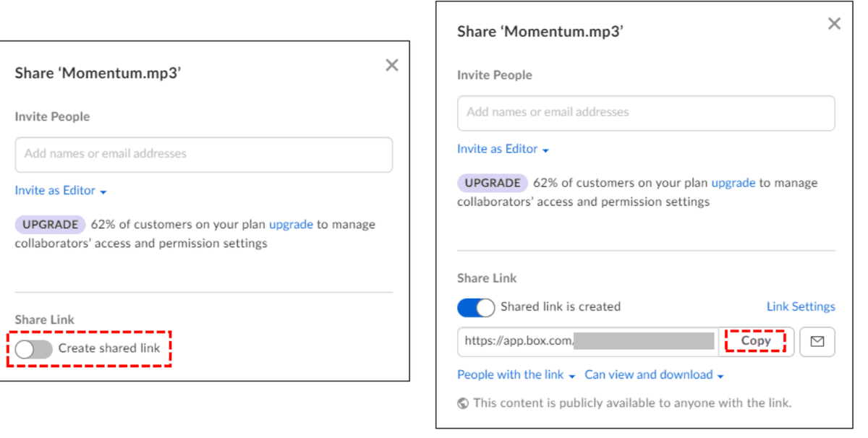The width and height of the screenshot is (868, 438).
Task: Open Invite as Editor dropdown in left dialog
Action: (x=61, y=191)
